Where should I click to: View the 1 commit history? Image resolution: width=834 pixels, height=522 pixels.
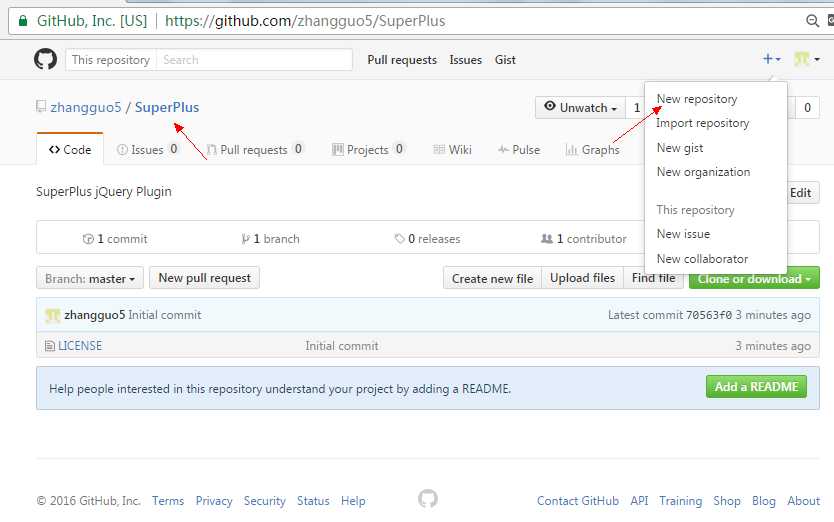click(115, 239)
